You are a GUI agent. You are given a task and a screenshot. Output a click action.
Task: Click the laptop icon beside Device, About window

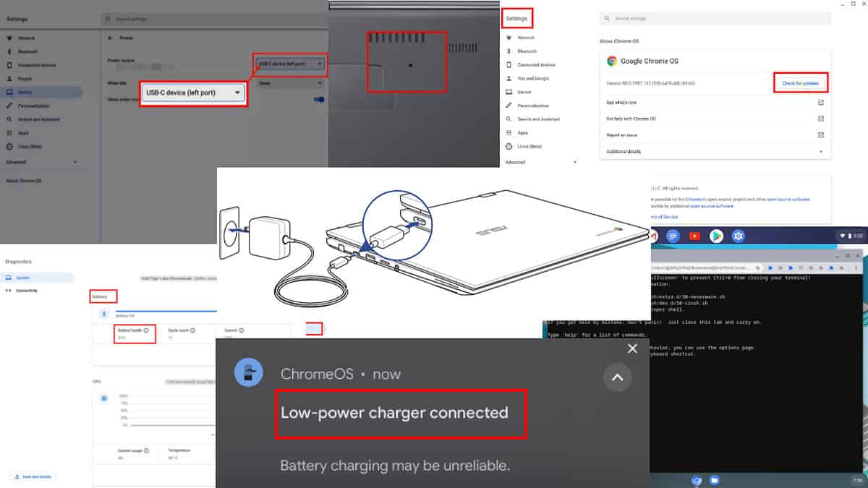click(509, 92)
